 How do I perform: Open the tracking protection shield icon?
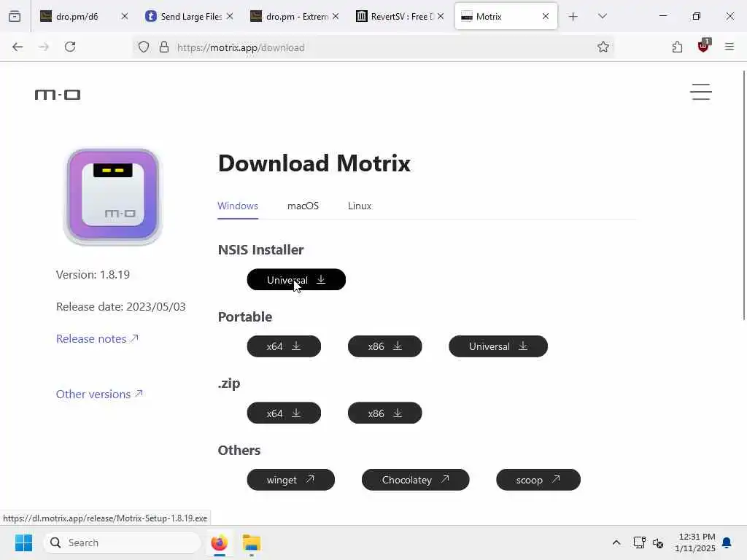coord(144,47)
